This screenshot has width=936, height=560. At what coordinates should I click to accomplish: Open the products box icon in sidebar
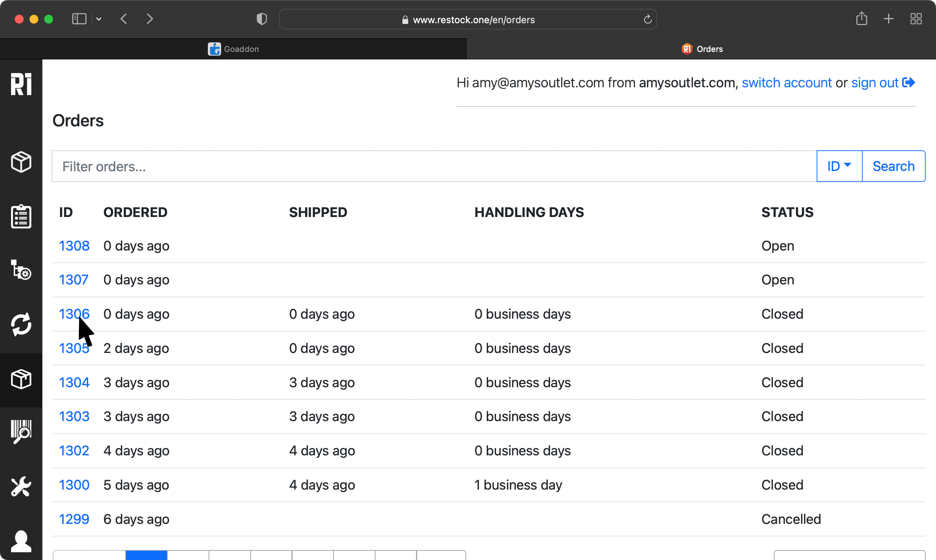pyautogui.click(x=21, y=162)
